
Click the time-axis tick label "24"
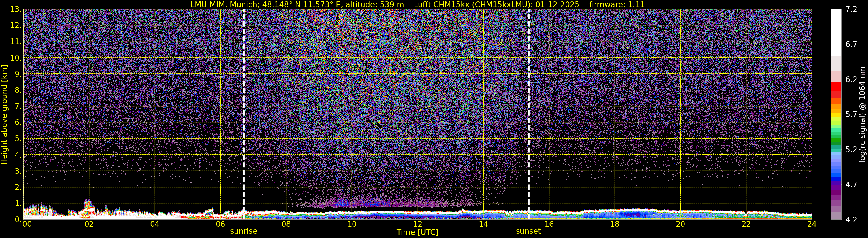pos(812,224)
